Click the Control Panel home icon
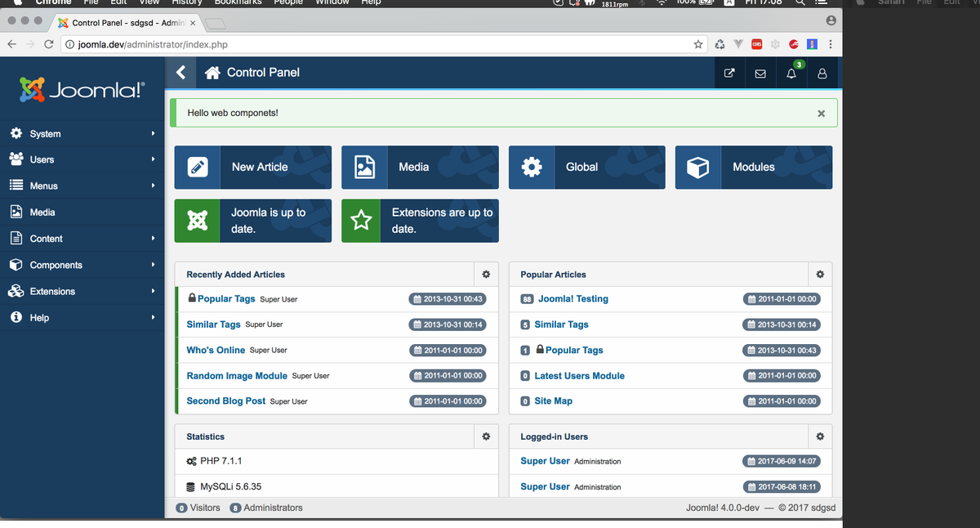 [212, 73]
